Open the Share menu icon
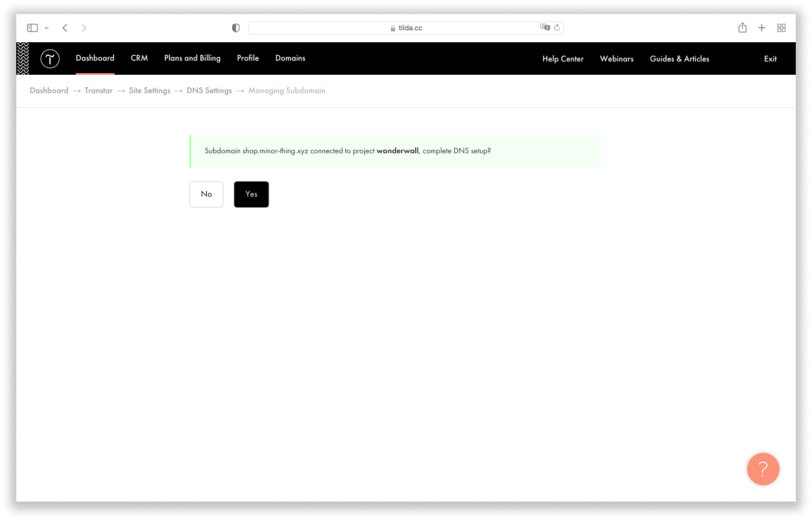 pyautogui.click(x=742, y=28)
